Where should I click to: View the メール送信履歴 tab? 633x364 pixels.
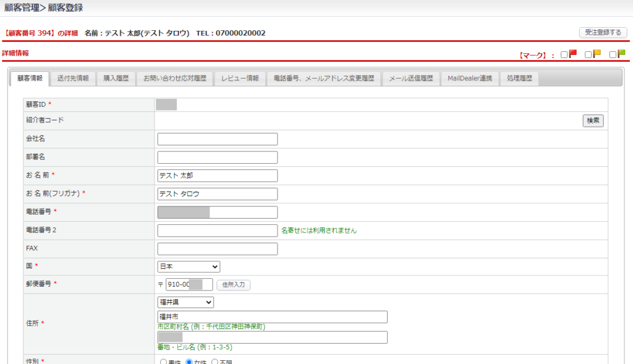pos(410,78)
